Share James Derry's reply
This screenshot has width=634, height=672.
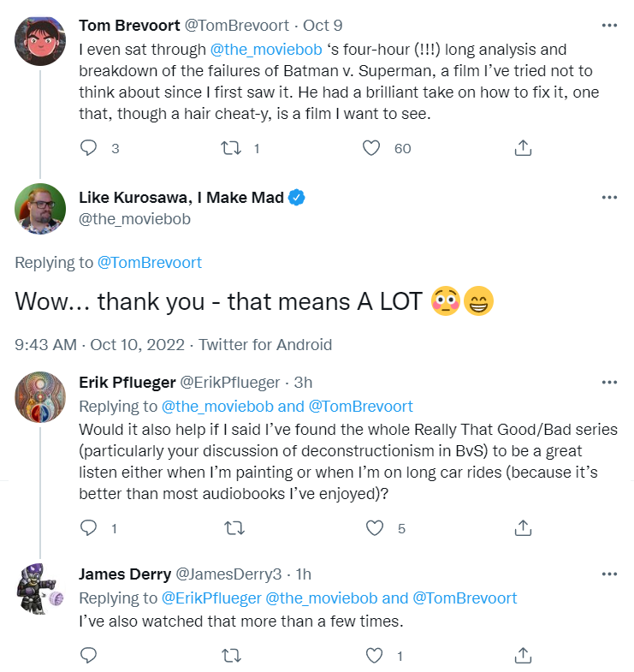point(523,656)
